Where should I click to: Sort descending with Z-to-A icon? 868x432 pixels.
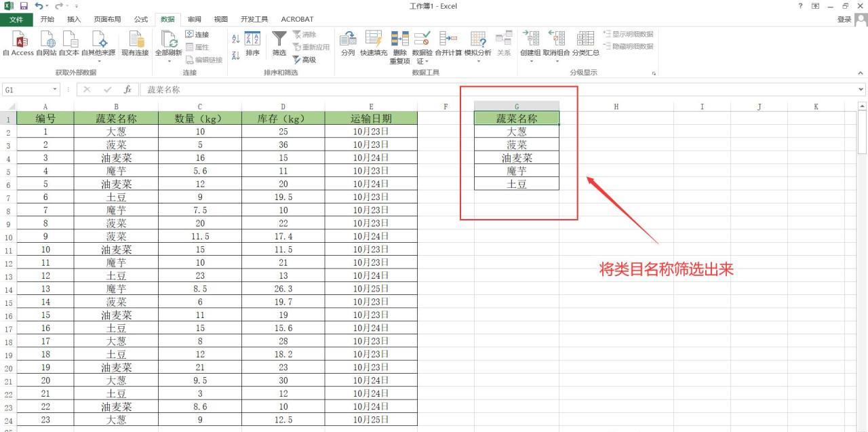click(236, 56)
